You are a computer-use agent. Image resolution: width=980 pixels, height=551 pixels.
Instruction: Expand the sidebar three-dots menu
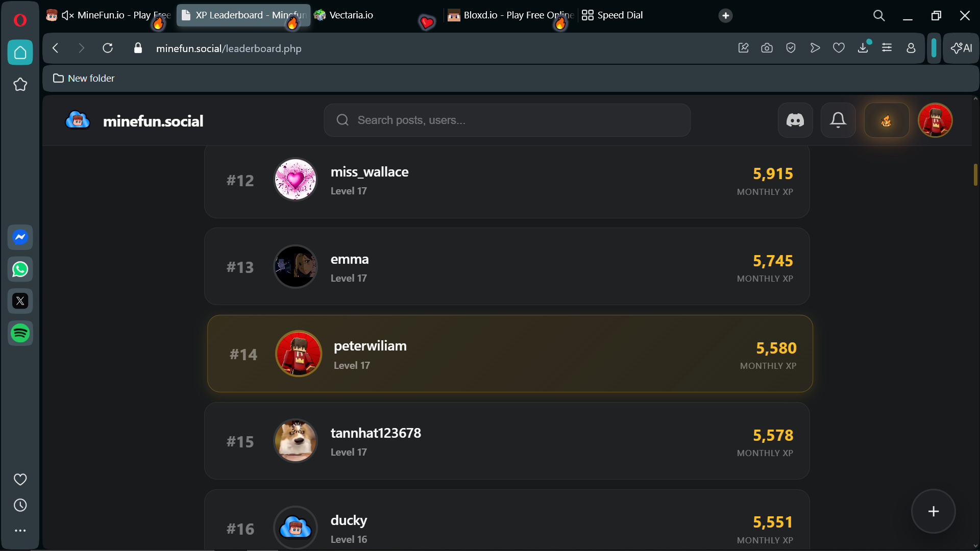[20, 531]
